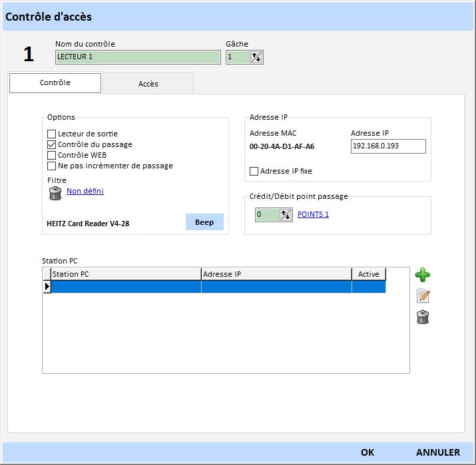Uncheck Contrôle du passage option
The image size is (476, 465).
(52, 144)
